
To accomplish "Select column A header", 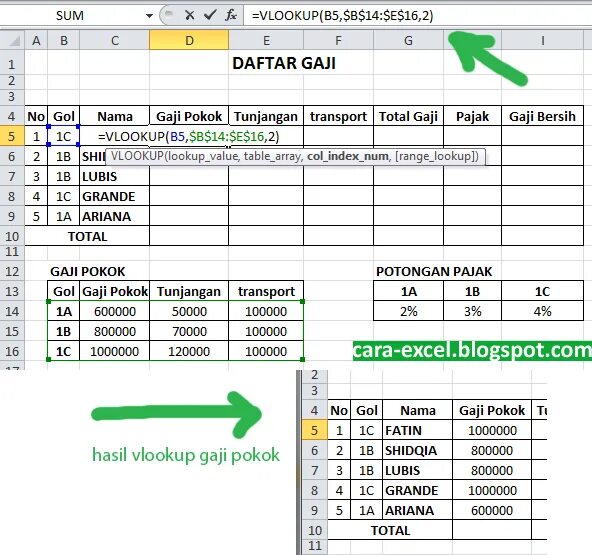I will coord(36,40).
